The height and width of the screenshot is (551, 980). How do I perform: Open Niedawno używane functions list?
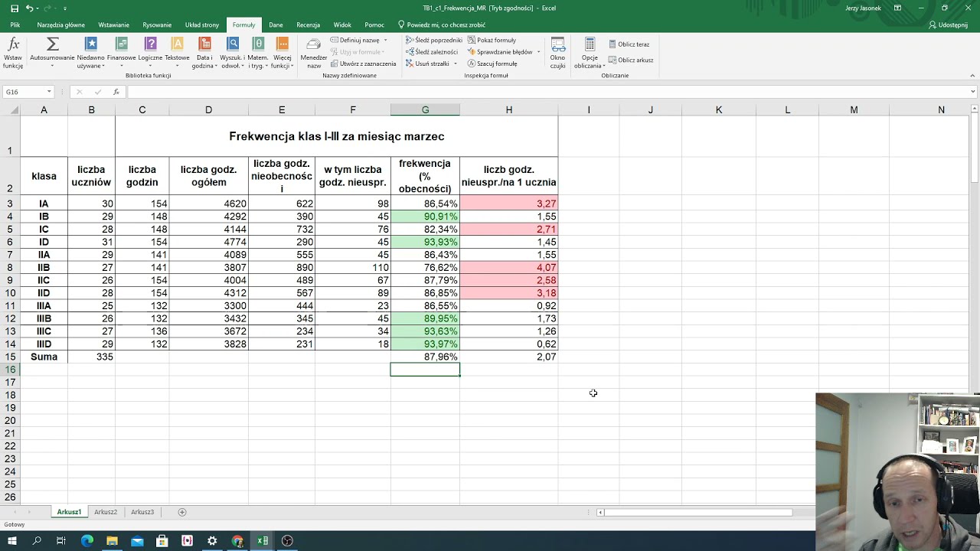point(90,52)
